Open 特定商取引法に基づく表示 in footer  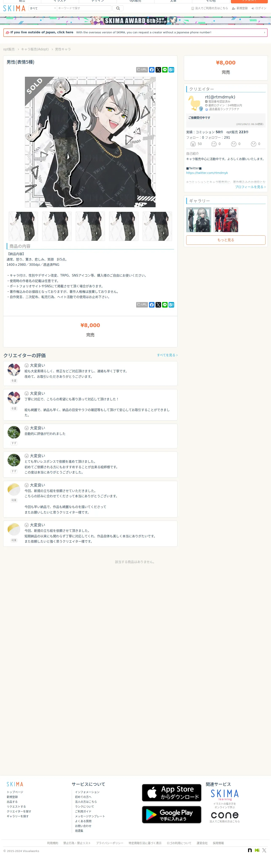(145, 843)
